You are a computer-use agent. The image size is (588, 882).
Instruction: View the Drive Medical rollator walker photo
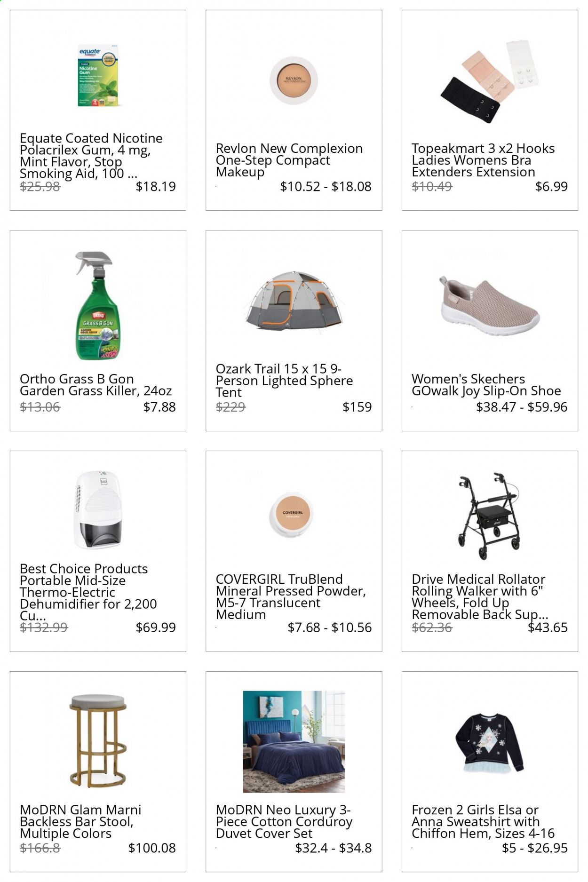coord(490,516)
